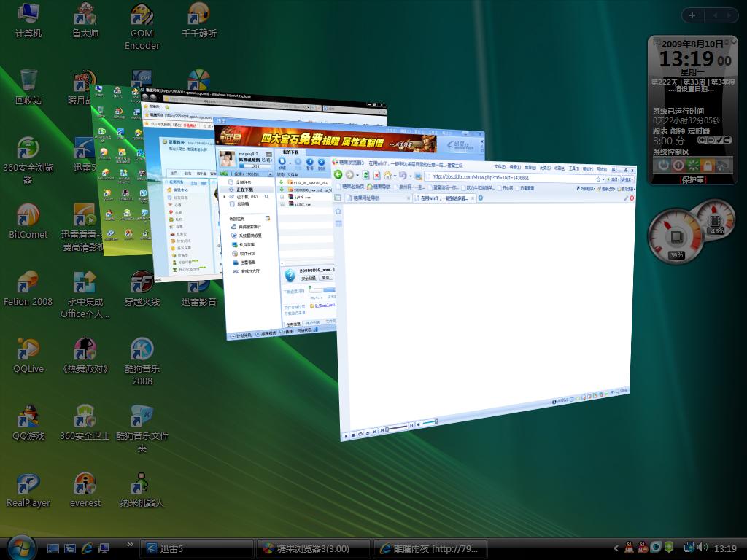Screen dimensions: 747x560
Task: Open the 文件 menu in the Tango browser
Action: pos(500,167)
